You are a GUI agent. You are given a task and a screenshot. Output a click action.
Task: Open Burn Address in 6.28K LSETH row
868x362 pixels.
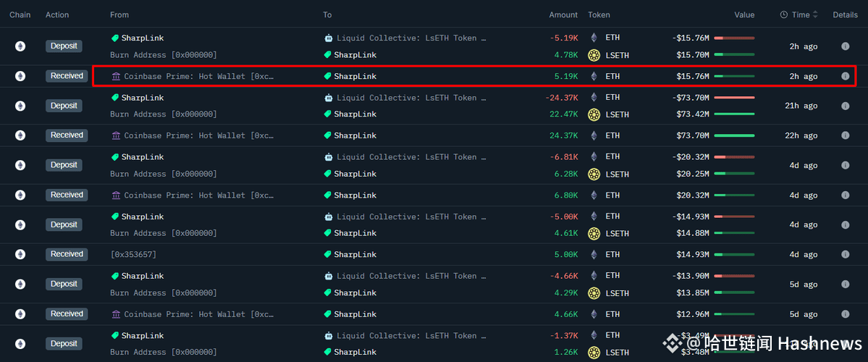click(164, 174)
